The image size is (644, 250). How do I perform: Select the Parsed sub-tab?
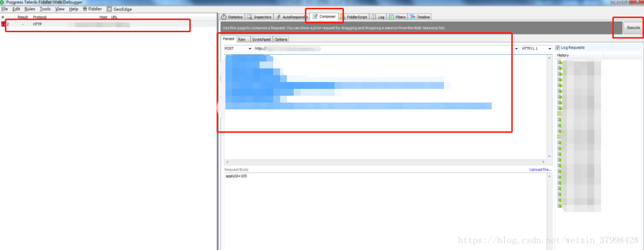(x=228, y=39)
